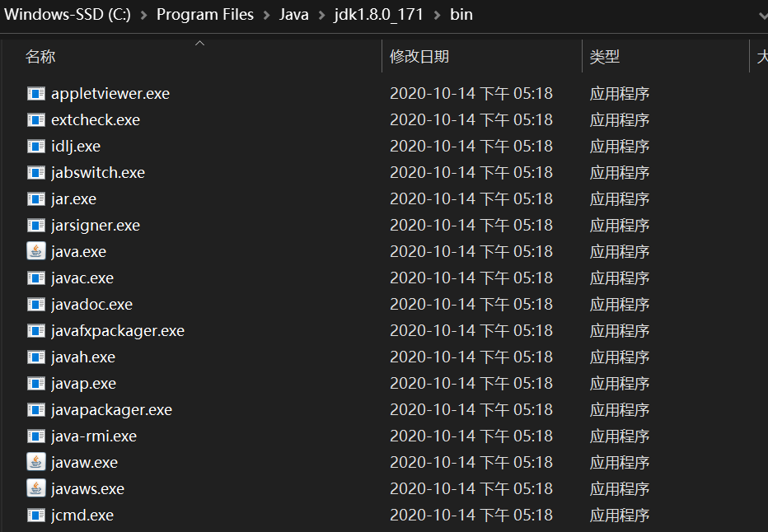768x532 pixels.
Task: Click the javaws.exe coffee cup icon
Action: 35,488
